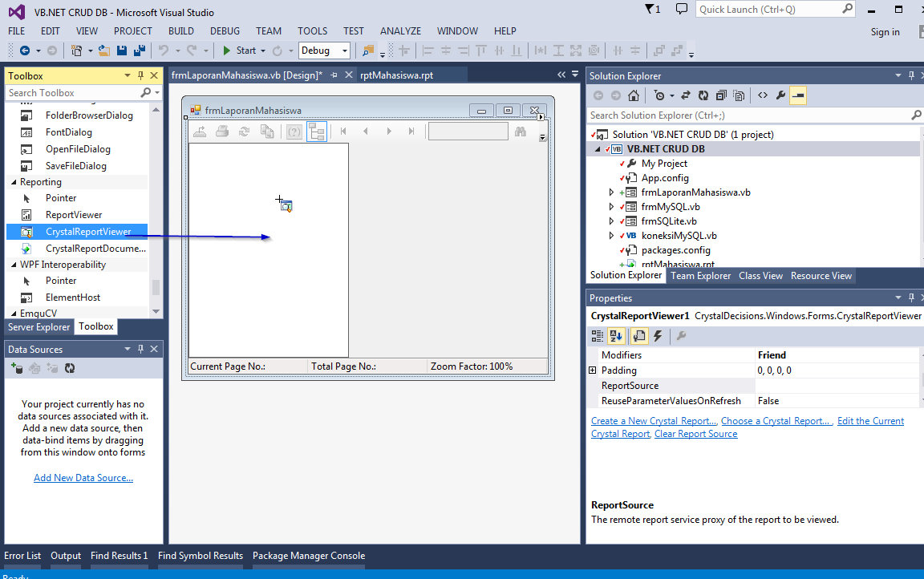Collapse the VB.NET CRUD DB project node

point(598,149)
